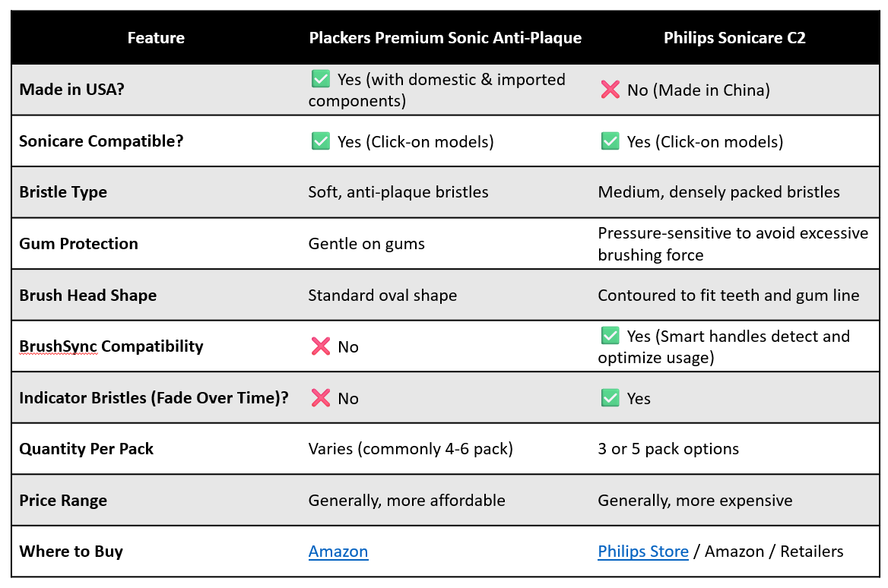This screenshot has width=888, height=588.
Task: Click the Soft, anti-plaque bristles cell
Action: click(x=398, y=192)
